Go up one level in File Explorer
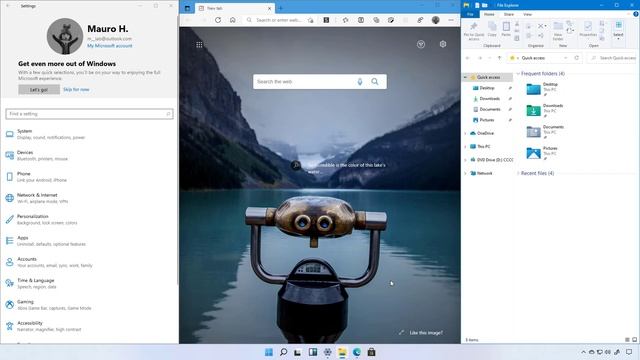 coord(499,58)
